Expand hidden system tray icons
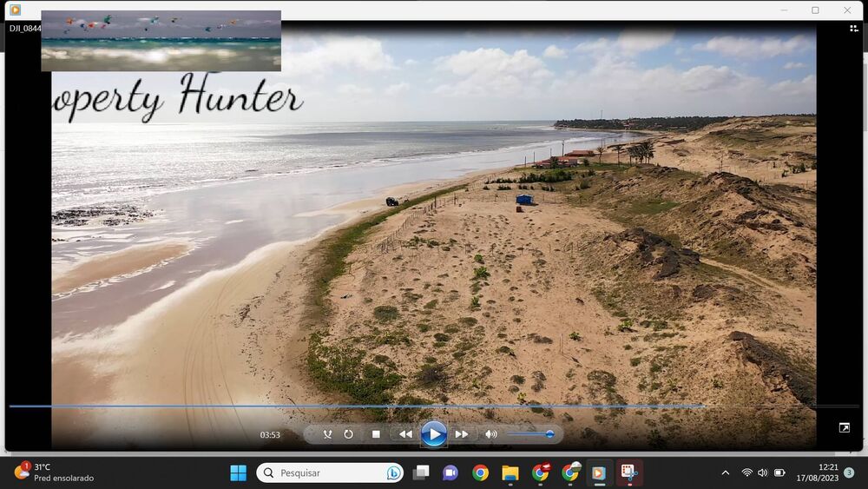Screen dimensions: 868x489 tap(726, 473)
